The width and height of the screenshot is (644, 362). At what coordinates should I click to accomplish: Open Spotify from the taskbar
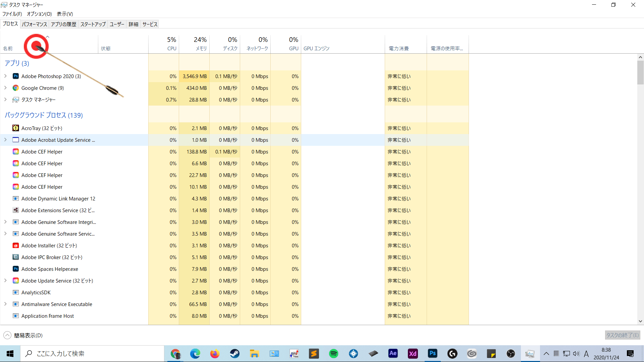pyautogui.click(x=334, y=354)
